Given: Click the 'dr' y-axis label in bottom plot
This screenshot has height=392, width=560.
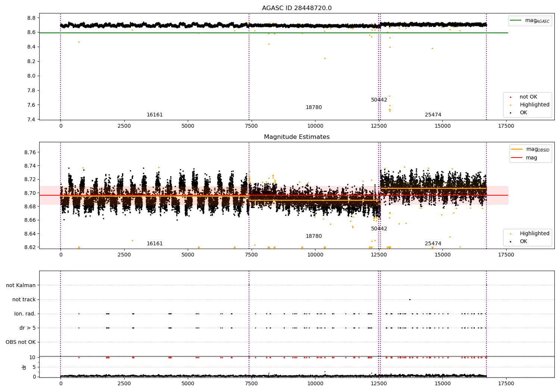Looking at the screenshot, I should 24,367.
